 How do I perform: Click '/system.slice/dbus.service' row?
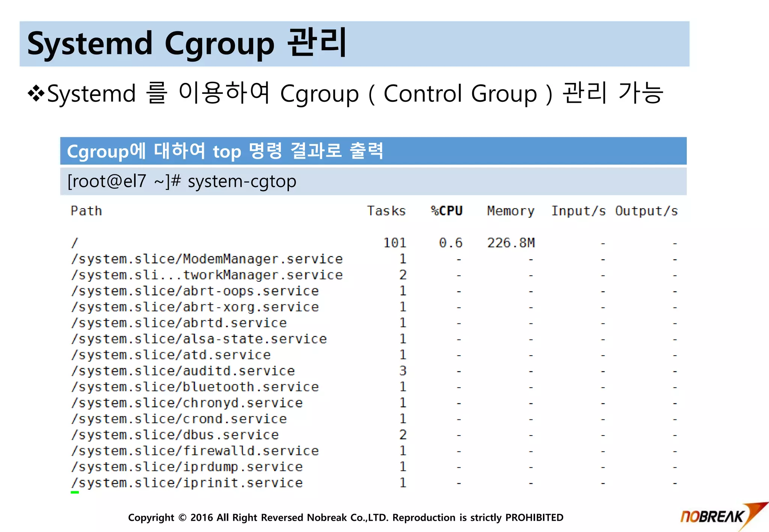(374, 435)
